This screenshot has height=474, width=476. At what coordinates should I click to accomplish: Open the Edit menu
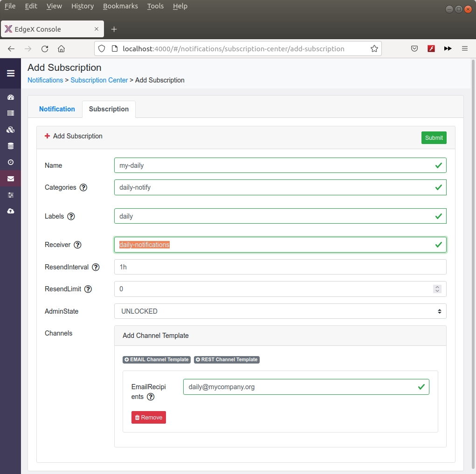coord(31,6)
